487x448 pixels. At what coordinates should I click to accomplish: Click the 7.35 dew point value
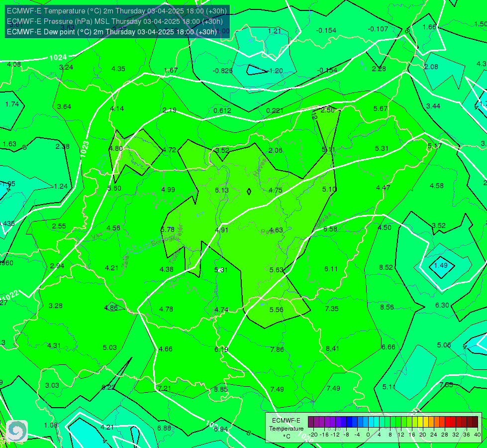[332, 309]
